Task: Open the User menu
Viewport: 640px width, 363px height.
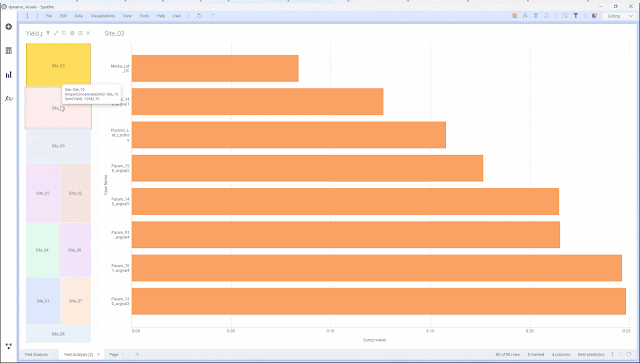Action: [177, 16]
